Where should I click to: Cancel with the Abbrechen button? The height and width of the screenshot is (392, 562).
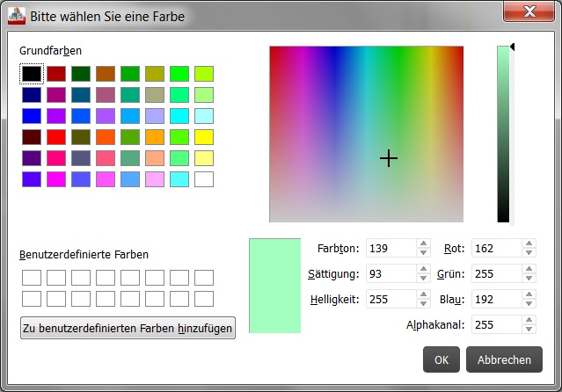click(x=504, y=359)
